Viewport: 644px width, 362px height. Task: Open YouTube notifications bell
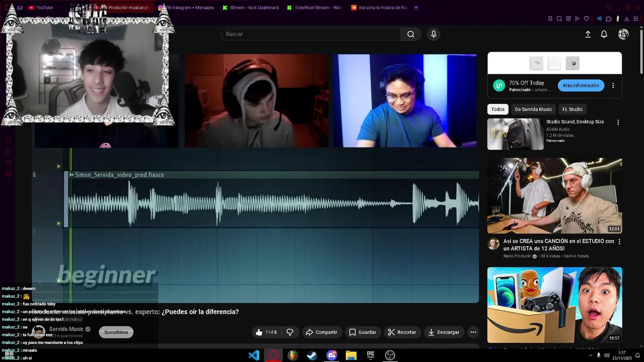click(604, 34)
